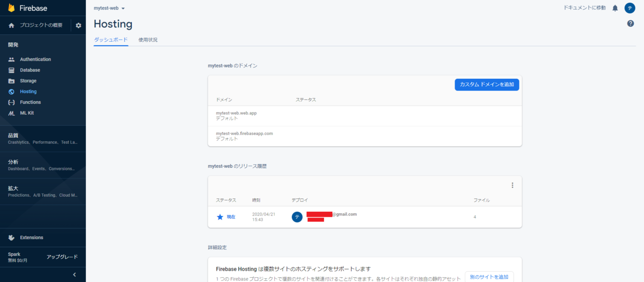Open Hosting in sidebar
This screenshot has width=644, height=282.
(x=28, y=92)
